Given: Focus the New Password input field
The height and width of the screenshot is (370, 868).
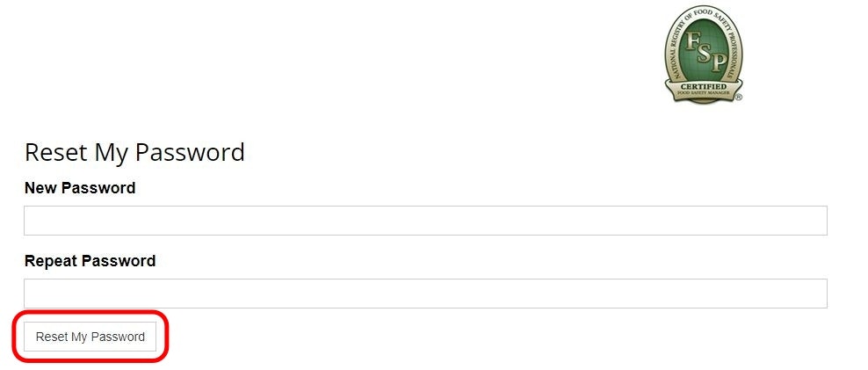Looking at the screenshot, I should pos(425,221).
